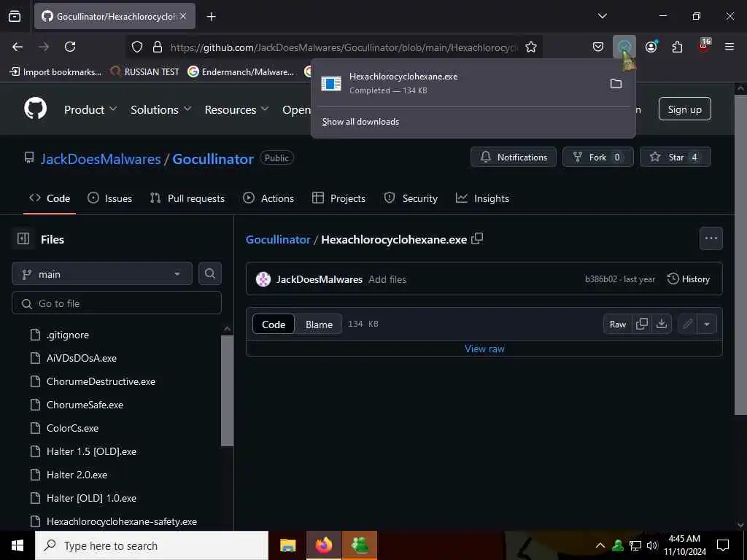Reload the page with the refresh icon
The width and height of the screenshot is (747, 560).
[70, 47]
